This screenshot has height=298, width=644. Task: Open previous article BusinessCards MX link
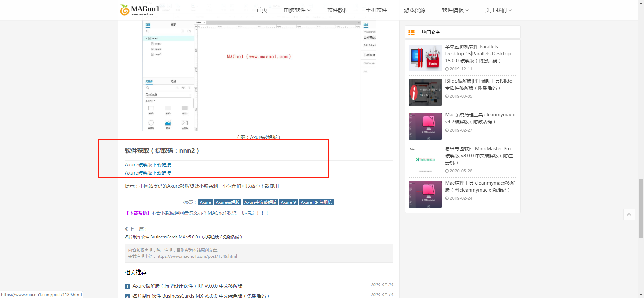(183, 237)
